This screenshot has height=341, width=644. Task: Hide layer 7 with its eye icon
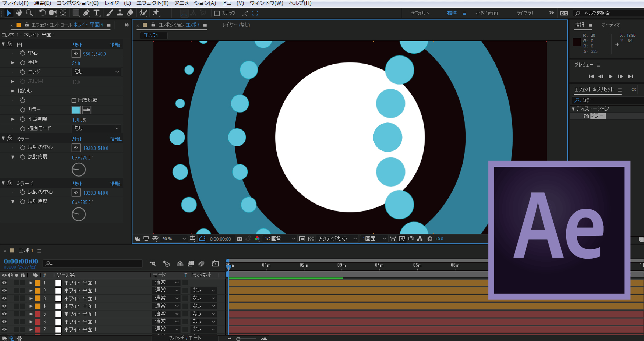coord(4,330)
